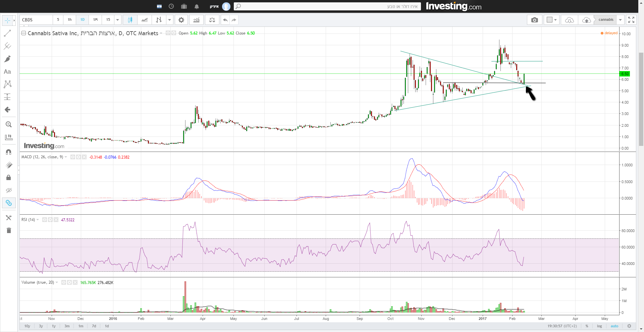Open the drawings properties wrench tool
Screen dimensions: 644x332
click(x=9, y=218)
